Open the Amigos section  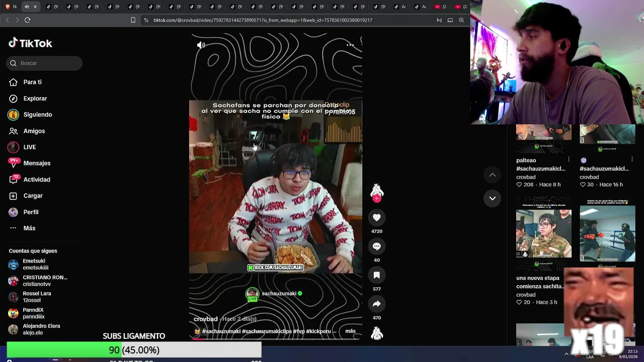coord(27,131)
